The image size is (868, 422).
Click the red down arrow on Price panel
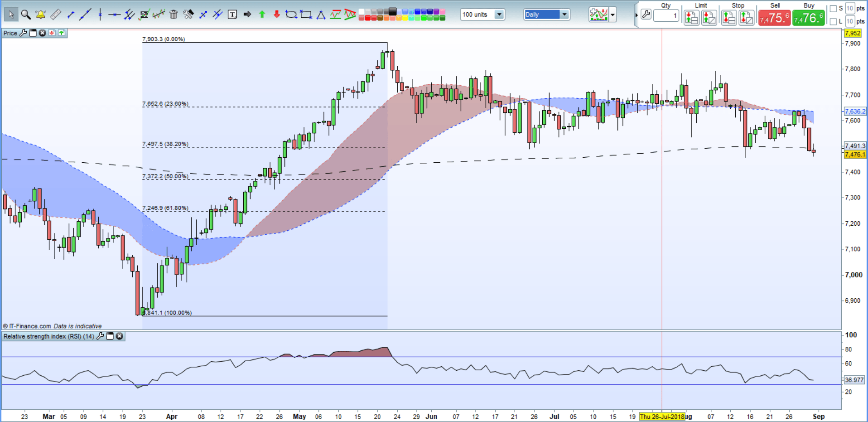coord(52,33)
